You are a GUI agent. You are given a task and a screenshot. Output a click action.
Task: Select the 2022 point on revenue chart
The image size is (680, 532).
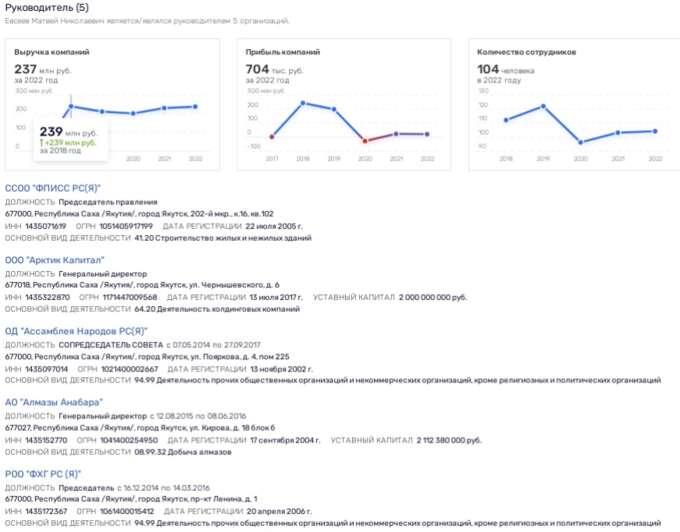pyautogui.click(x=195, y=106)
